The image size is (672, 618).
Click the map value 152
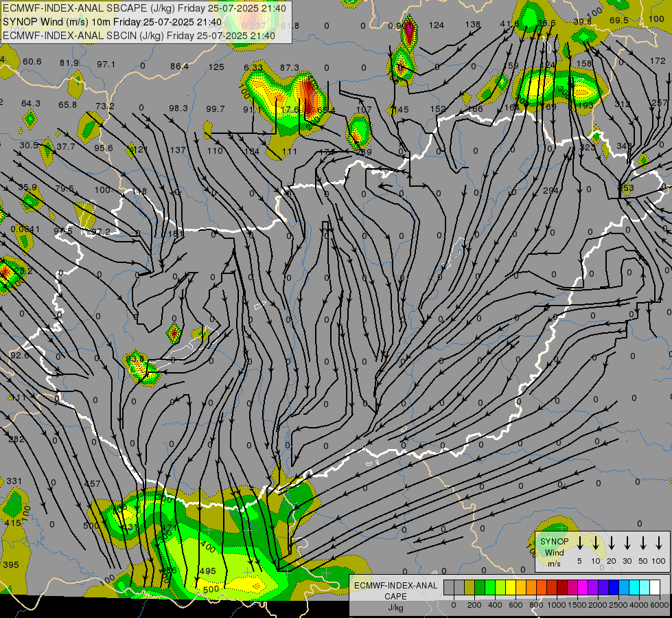coord(438,109)
